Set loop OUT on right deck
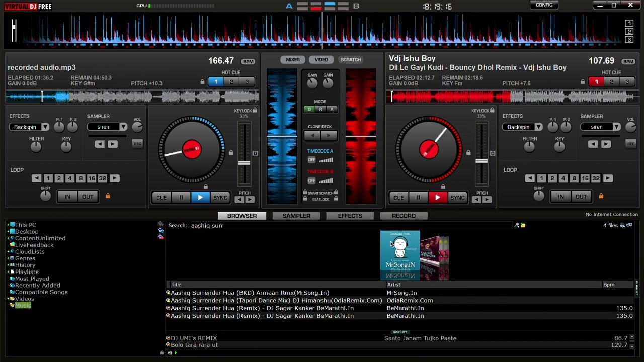The height and width of the screenshot is (362, 644). 581,197
